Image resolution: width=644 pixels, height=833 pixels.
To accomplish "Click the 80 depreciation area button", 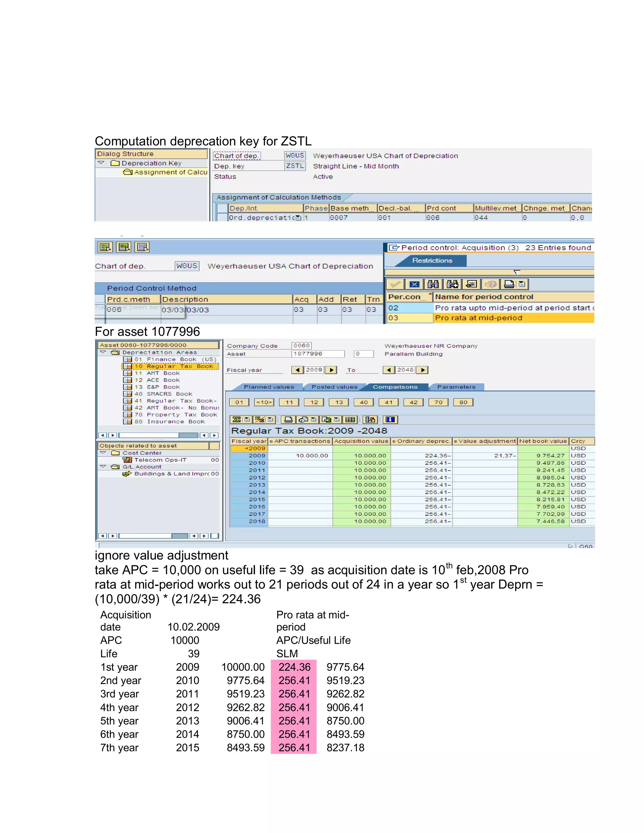I will (463, 402).
